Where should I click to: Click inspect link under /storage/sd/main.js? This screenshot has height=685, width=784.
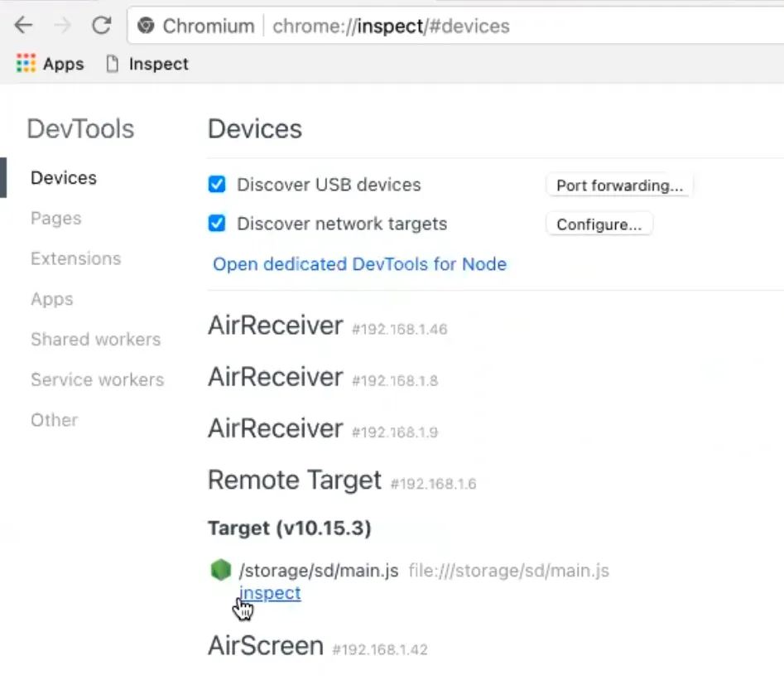[x=270, y=593]
